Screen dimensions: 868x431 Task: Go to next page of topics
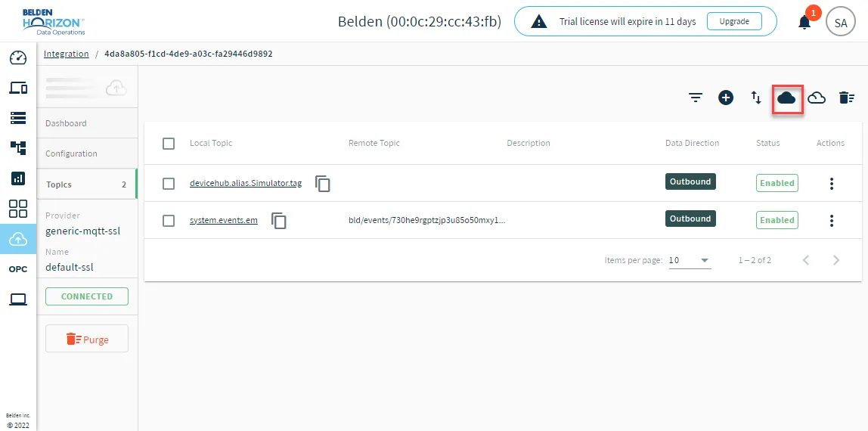pos(836,260)
